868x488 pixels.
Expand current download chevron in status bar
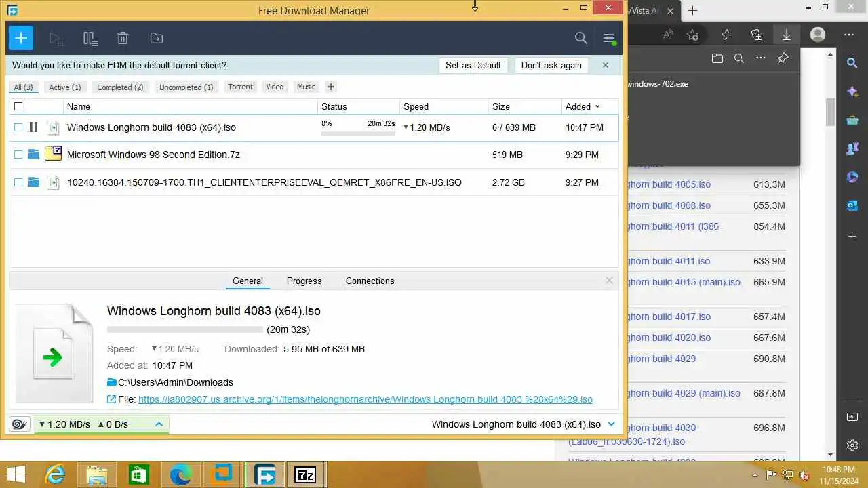[611, 424]
